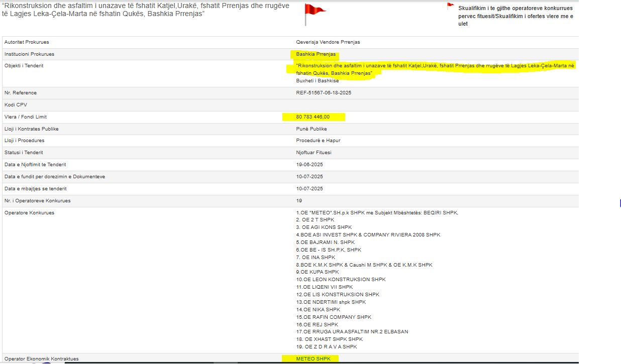Viewport: 621px width, 364px height.
Task: Click the highlighted tender object description
Action: 435,69
